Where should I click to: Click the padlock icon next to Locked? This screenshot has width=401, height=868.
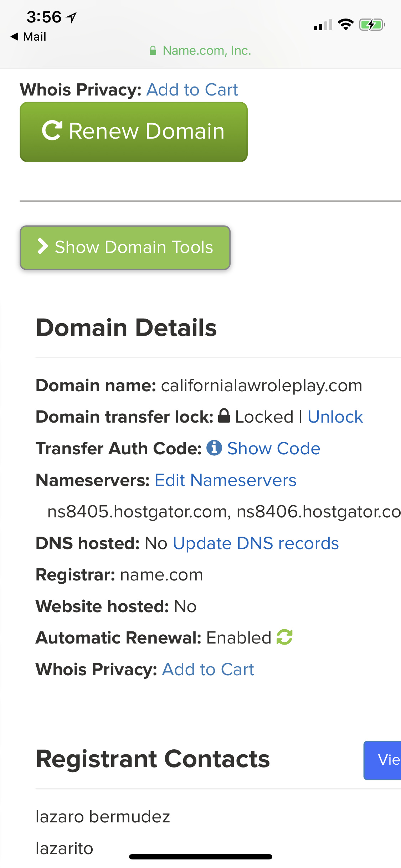click(x=224, y=416)
